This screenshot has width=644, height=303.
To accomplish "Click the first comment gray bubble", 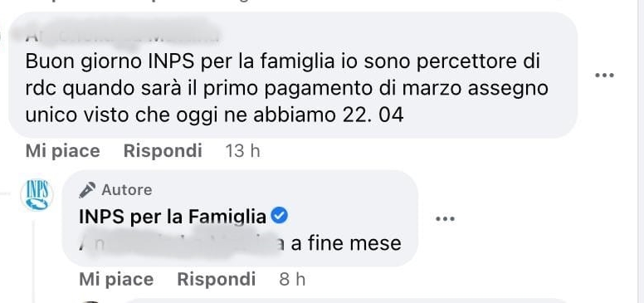I will 293,75.
